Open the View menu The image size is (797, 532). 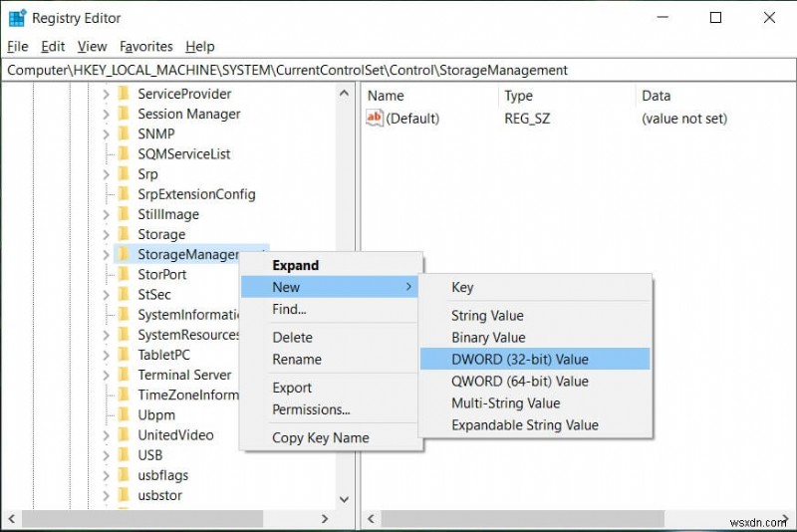92,46
